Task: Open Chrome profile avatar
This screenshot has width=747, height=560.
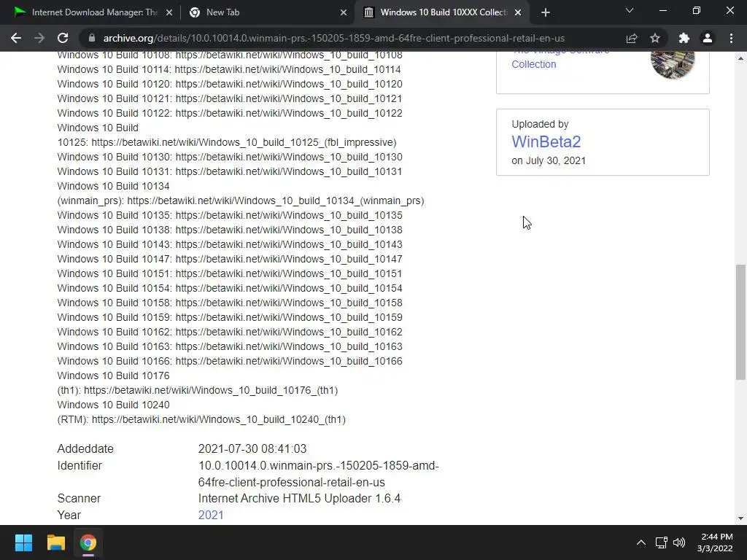Action: (x=708, y=38)
